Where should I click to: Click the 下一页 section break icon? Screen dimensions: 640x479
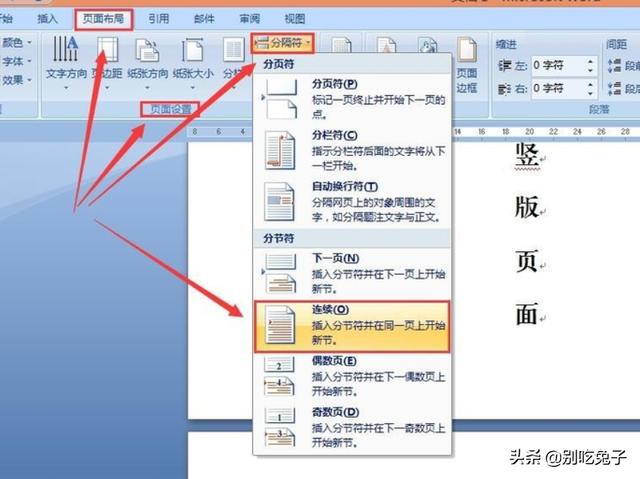281,274
